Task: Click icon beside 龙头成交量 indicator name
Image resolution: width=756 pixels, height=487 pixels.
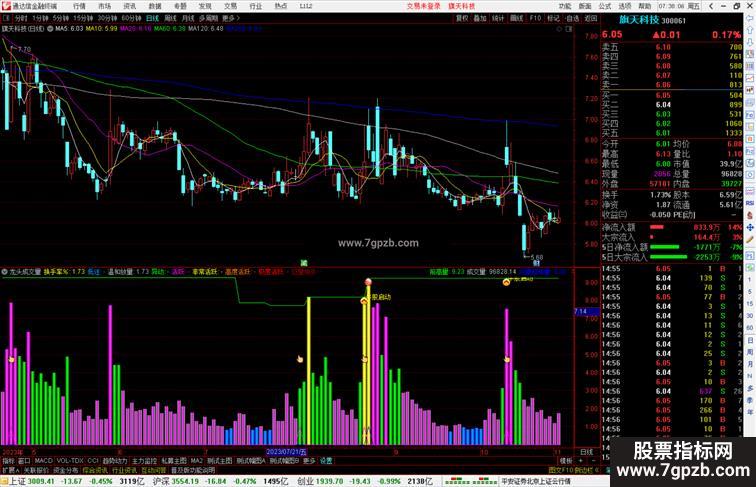Action: 4,272
